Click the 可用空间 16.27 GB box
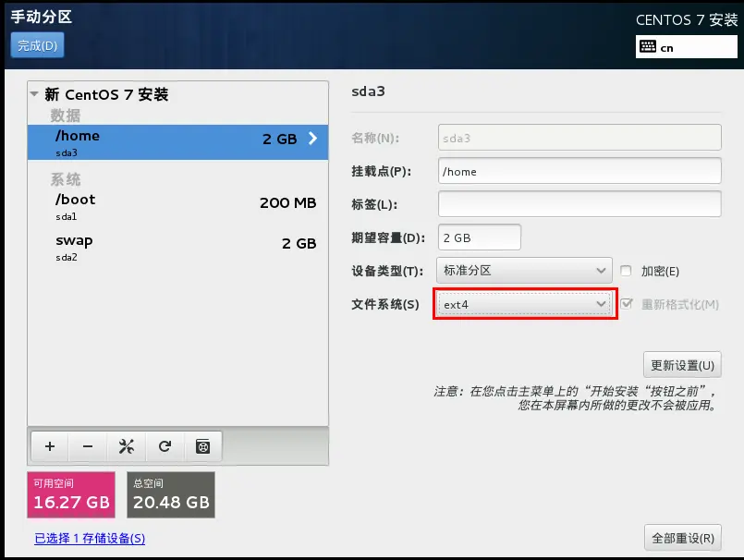The image size is (744, 560). (71, 494)
